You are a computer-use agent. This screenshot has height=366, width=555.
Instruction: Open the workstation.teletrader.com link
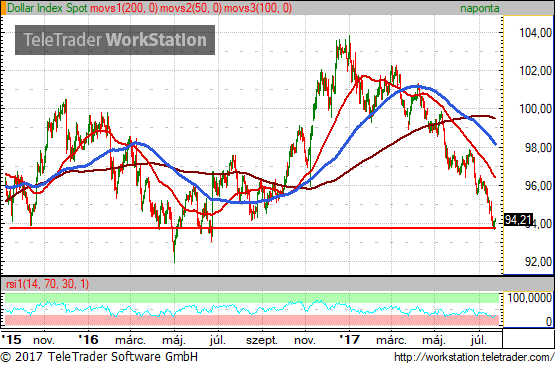pyautogui.click(x=474, y=357)
